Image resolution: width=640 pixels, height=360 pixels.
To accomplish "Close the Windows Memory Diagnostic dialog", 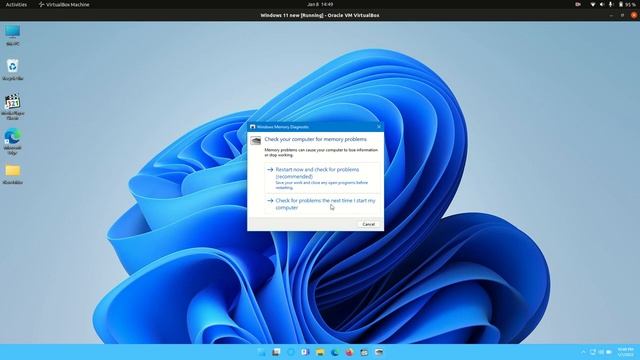I will point(379,127).
